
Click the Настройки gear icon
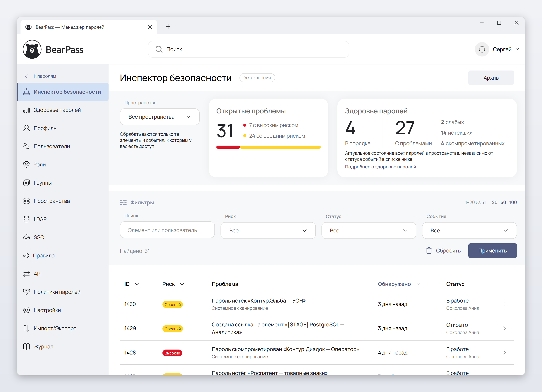click(27, 310)
